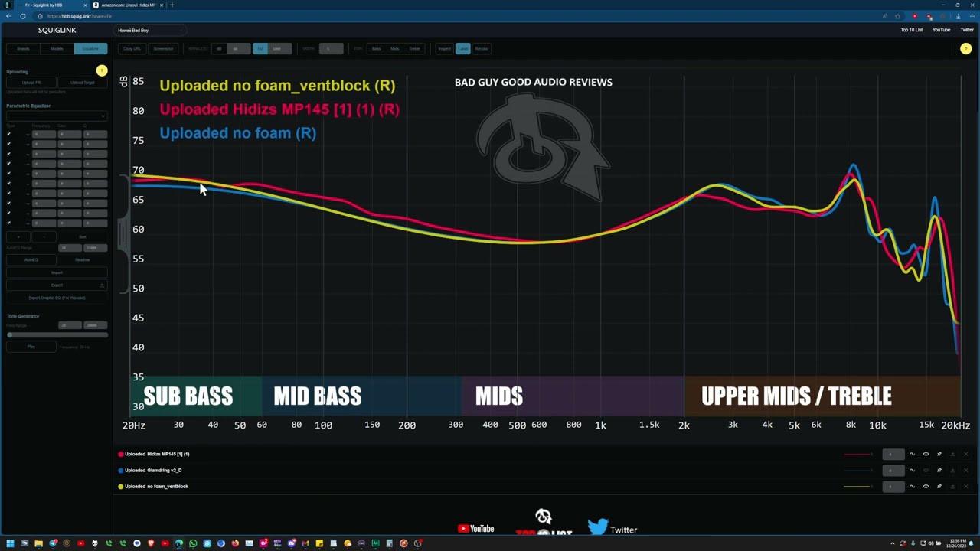Screen dimensions: 980x551
Task: Click wave icon on Glamdring v2_D row
Action: (912, 470)
